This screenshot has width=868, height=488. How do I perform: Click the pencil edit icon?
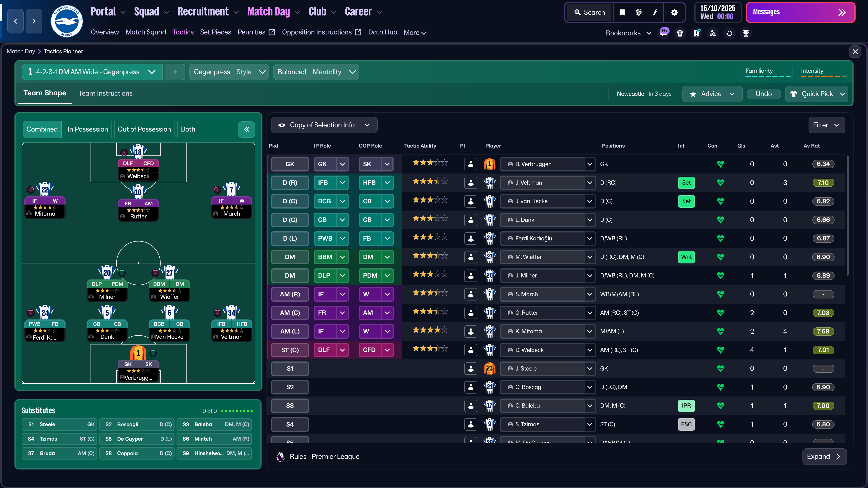pyautogui.click(x=655, y=12)
